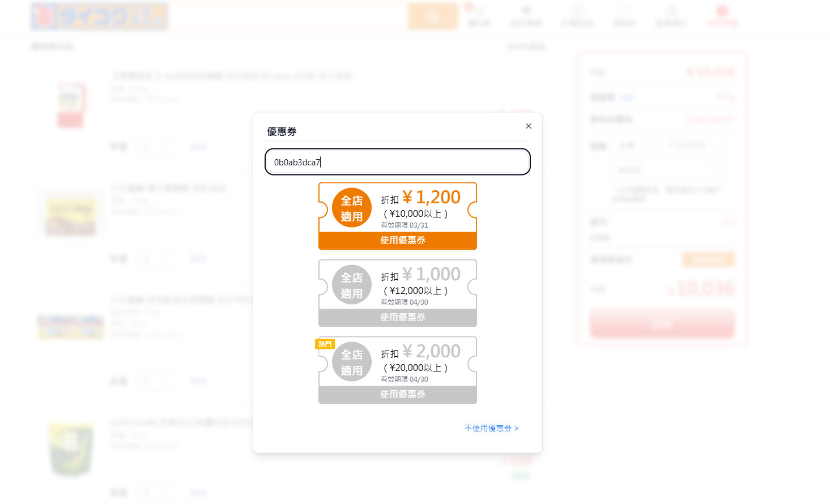The width and height of the screenshot is (830, 504).
Task: Click the yellow 熱門 tag
Action: 325,344
